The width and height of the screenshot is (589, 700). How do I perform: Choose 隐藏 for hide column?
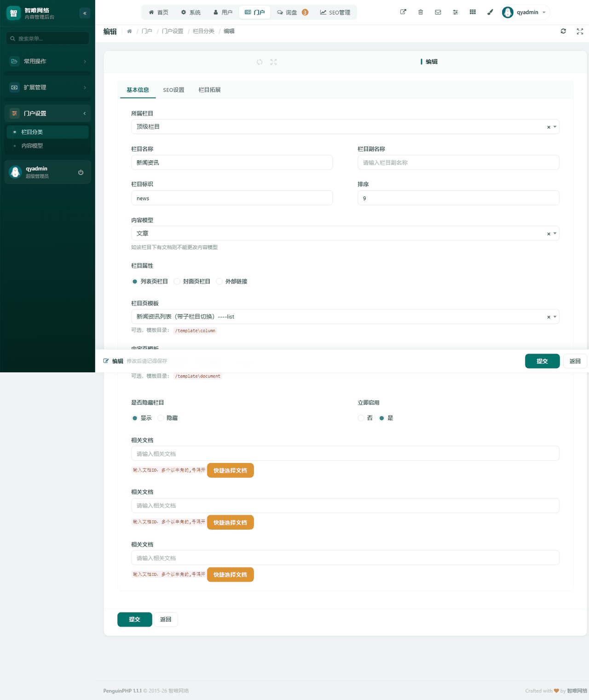(161, 418)
